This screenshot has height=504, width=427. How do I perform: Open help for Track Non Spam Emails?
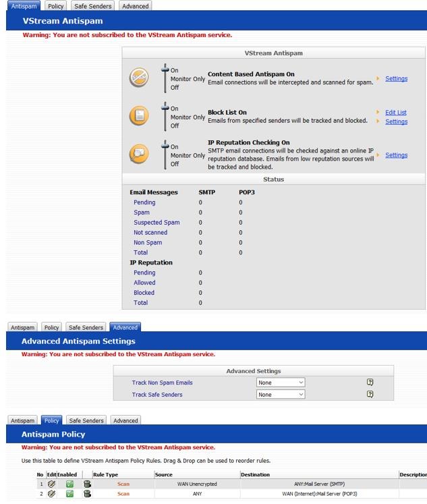370,382
